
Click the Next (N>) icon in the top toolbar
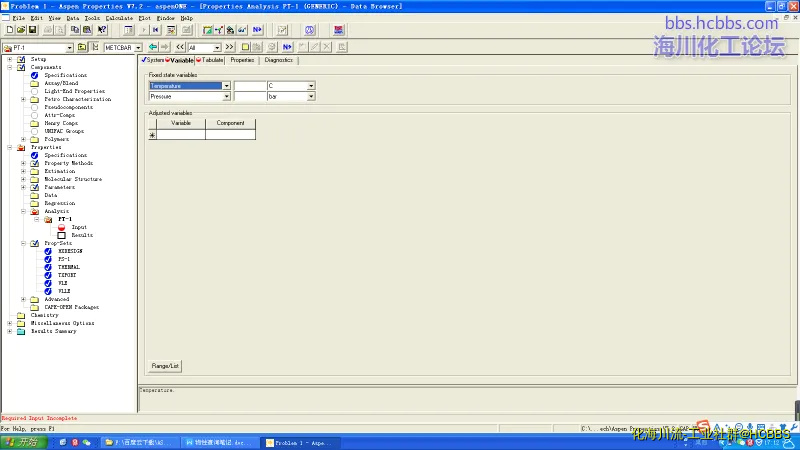pos(257,30)
